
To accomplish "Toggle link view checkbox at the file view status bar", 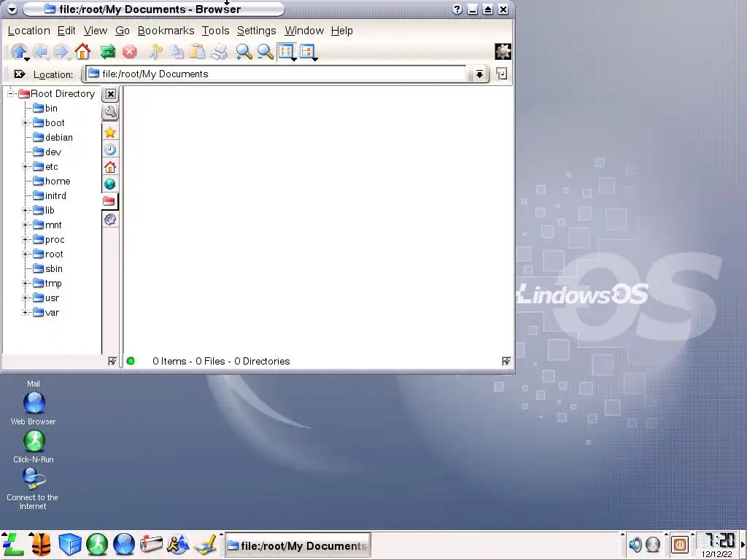I will (x=506, y=362).
